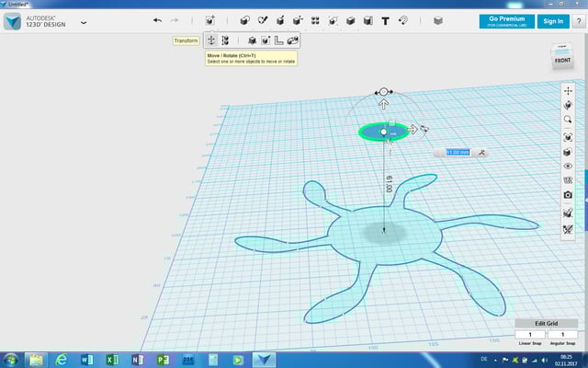The width and height of the screenshot is (588, 368).
Task: Click the Undo arrow in the toolbar
Action: pyautogui.click(x=157, y=20)
